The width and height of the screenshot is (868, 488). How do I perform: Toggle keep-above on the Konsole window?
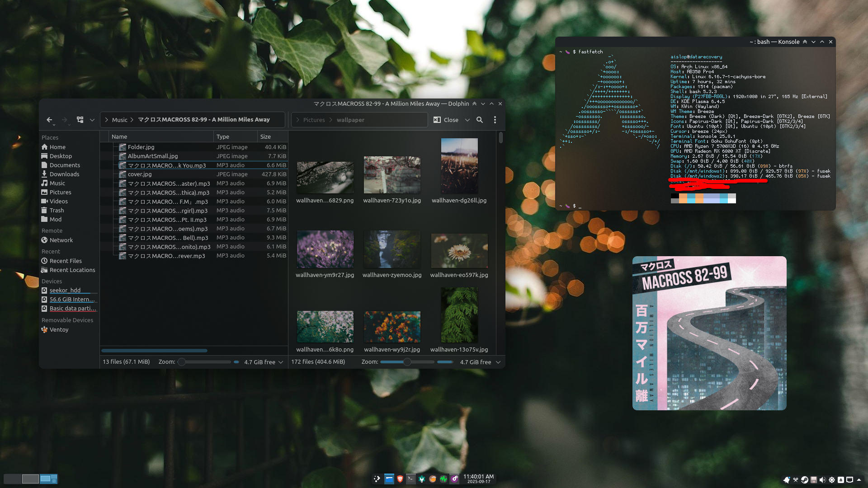point(805,42)
